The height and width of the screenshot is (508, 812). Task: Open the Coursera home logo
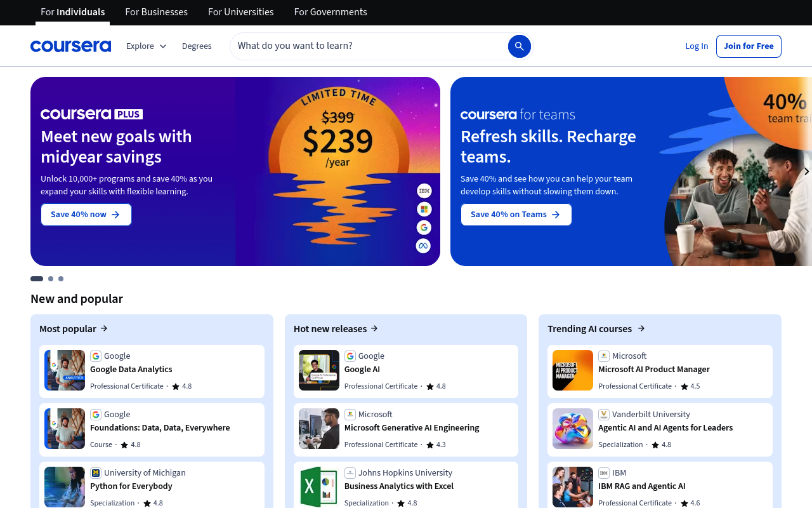[70, 46]
